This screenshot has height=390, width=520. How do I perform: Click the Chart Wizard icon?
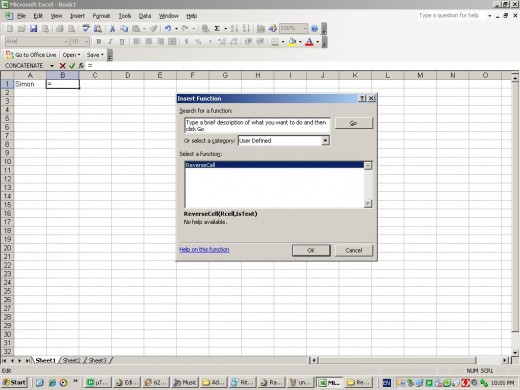(261, 29)
